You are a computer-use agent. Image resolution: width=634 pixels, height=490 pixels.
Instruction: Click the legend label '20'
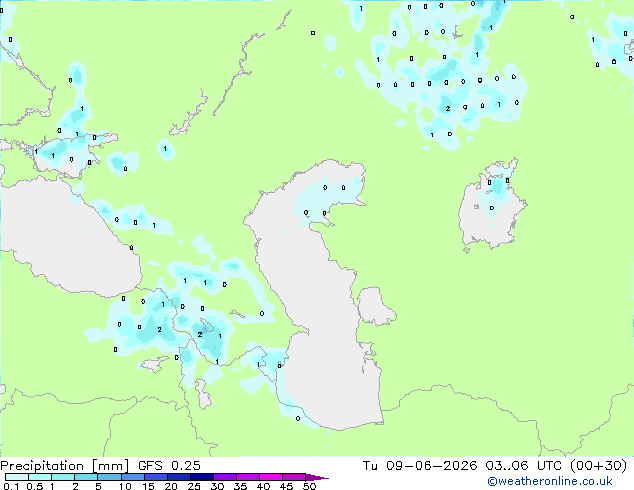(x=171, y=486)
